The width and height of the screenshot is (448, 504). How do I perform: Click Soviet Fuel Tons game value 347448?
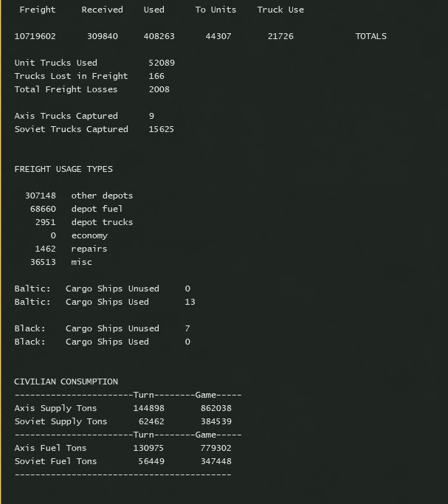click(x=216, y=461)
